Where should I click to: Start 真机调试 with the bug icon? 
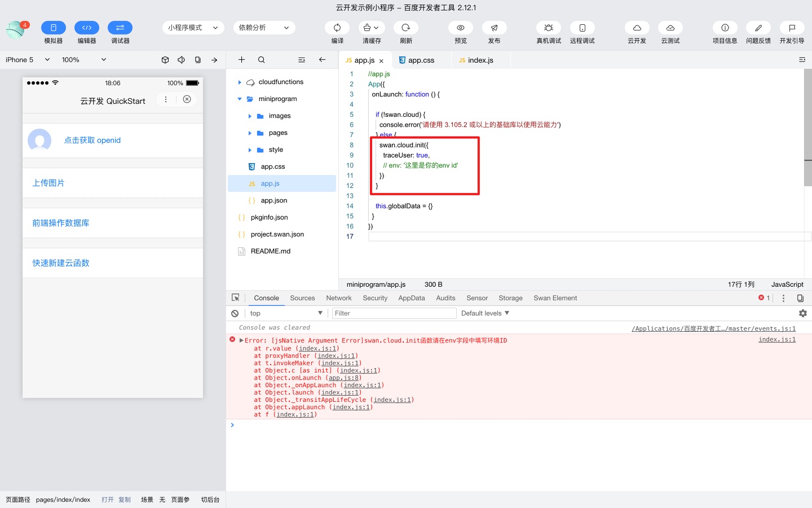coord(548,28)
